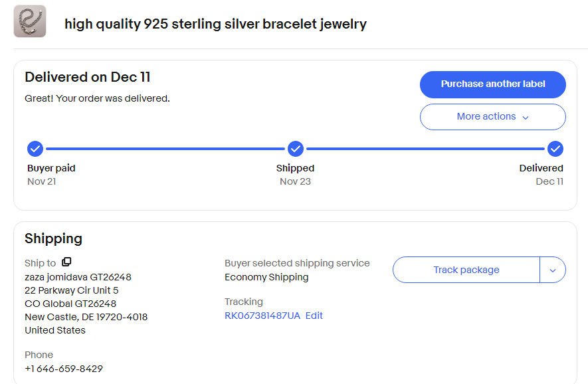Click the Delivered checkmark icon
The height and width of the screenshot is (384, 588).
pos(555,148)
